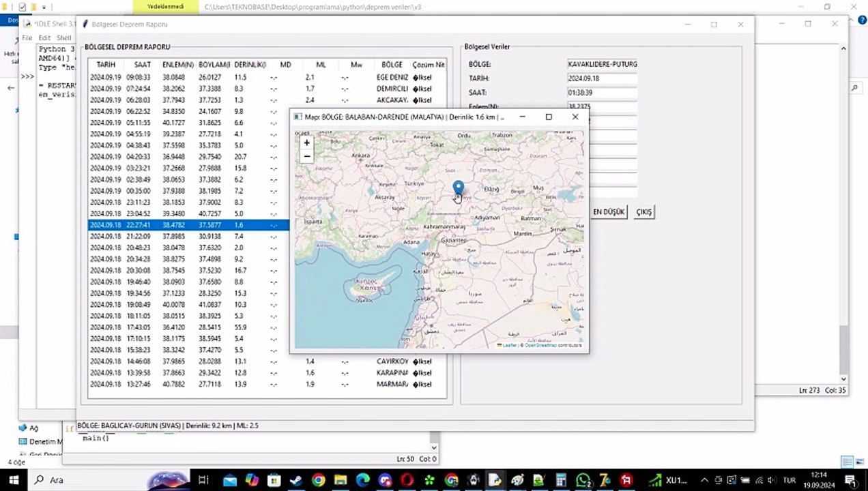
Task: Select row with time 21:22:09
Action: pos(189,236)
